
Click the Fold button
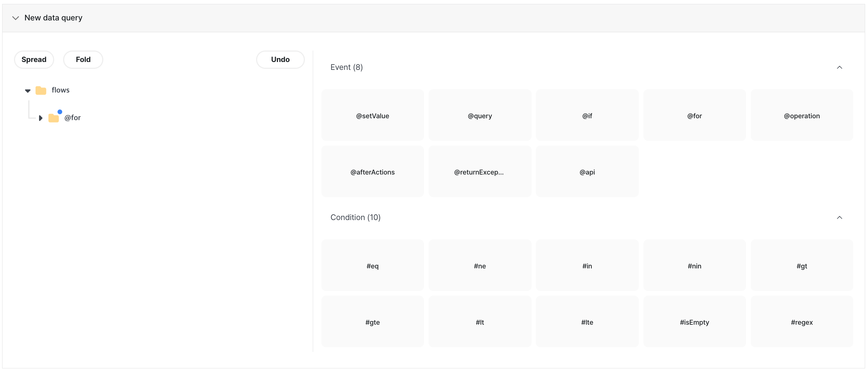(x=83, y=59)
